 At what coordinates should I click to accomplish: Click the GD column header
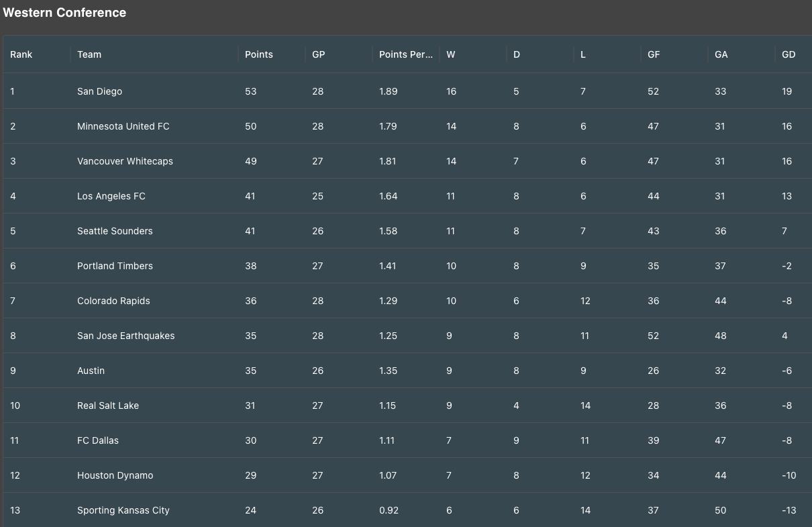(789, 54)
